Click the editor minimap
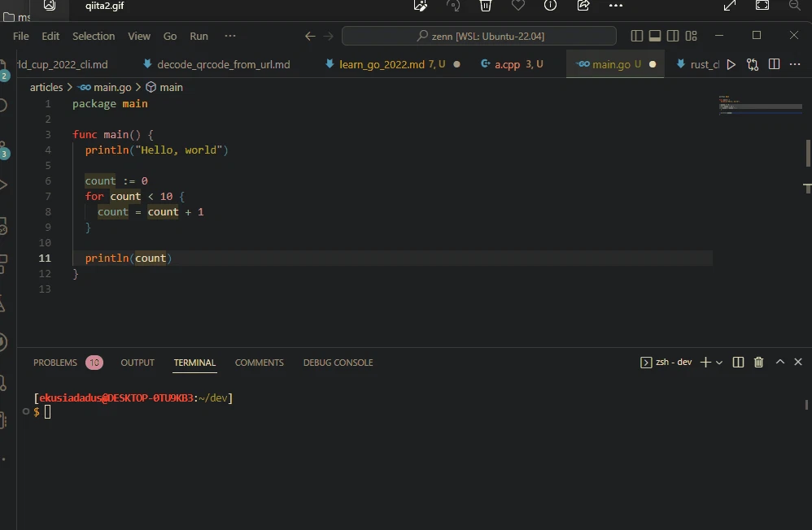The width and height of the screenshot is (812, 530). 760,105
